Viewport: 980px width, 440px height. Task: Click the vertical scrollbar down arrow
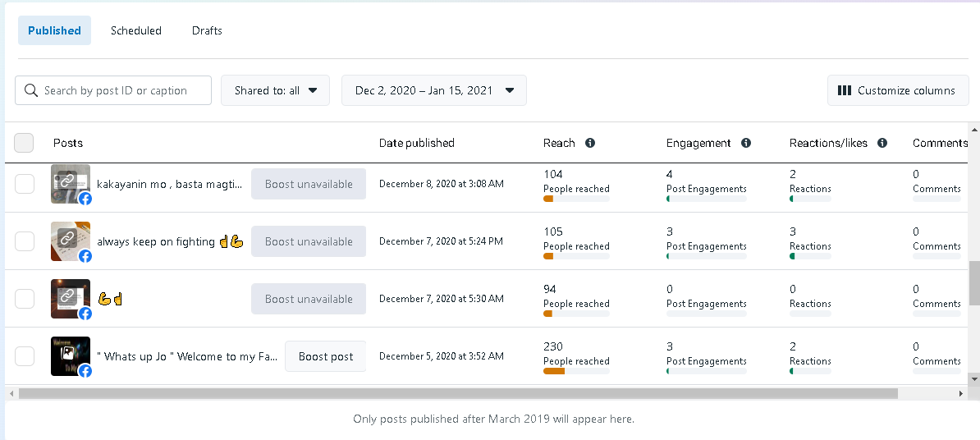(x=974, y=378)
